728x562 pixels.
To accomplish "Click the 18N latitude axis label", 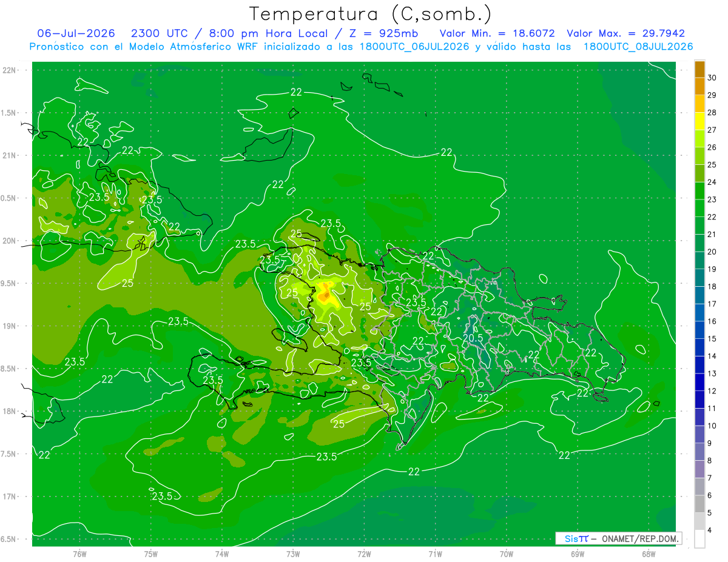I will (10, 411).
